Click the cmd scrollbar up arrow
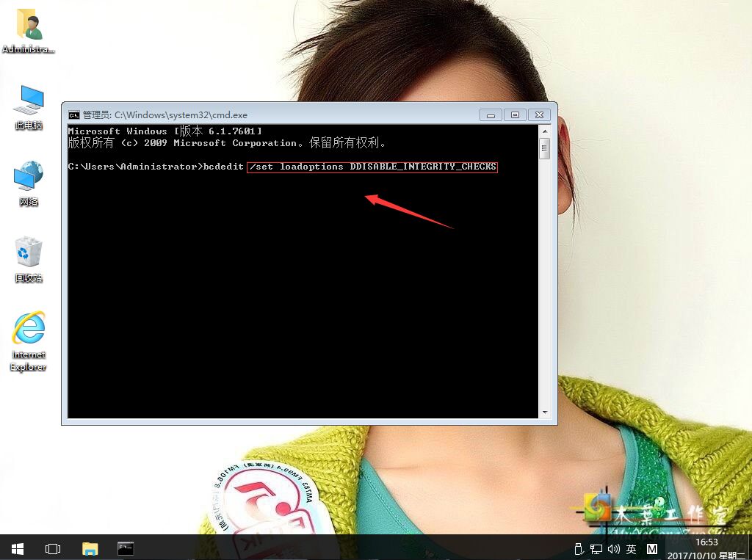The image size is (752, 560). (545, 131)
